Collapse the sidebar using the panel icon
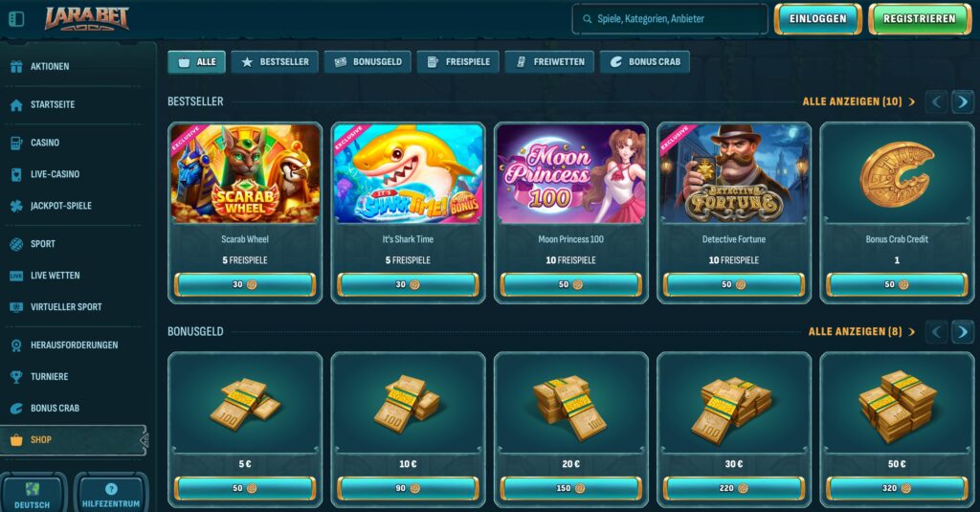980x512 pixels. pyautogui.click(x=16, y=19)
